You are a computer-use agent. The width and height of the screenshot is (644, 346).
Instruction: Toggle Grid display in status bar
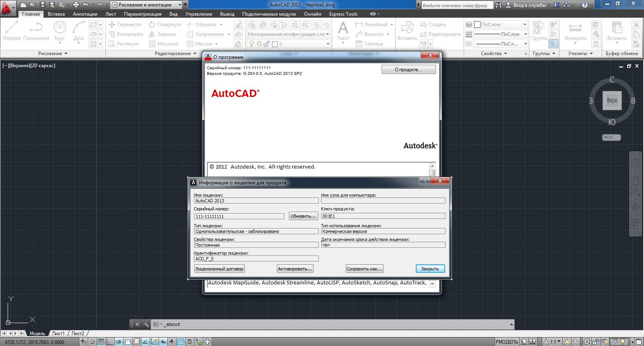point(101,342)
